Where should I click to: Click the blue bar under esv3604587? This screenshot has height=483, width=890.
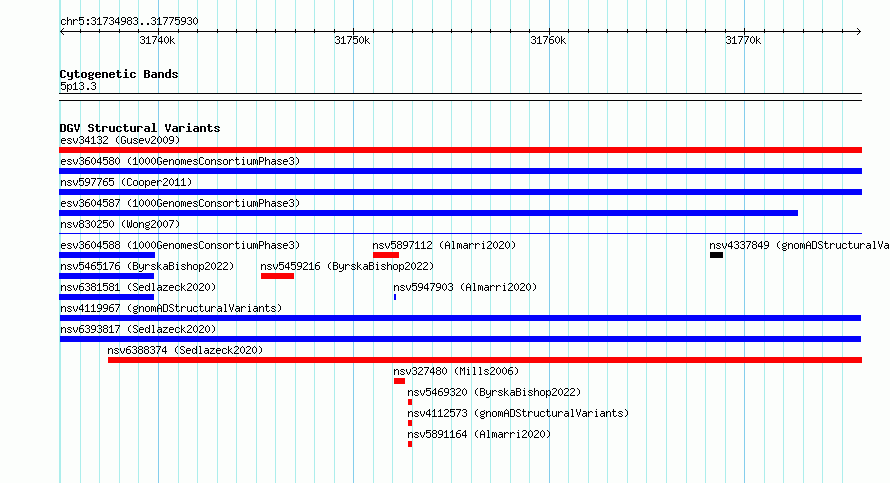tap(429, 213)
